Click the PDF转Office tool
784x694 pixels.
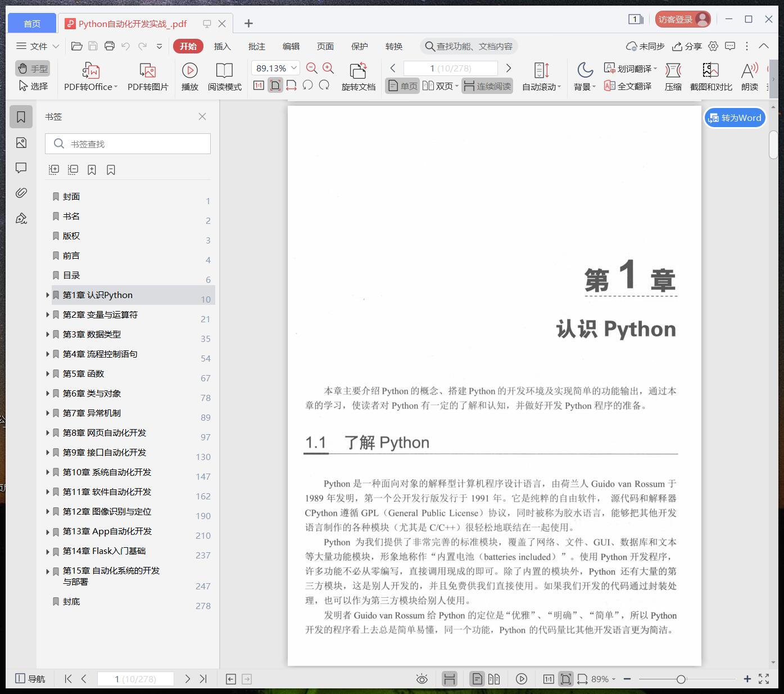pyautogui.click(x=90, y=76)
